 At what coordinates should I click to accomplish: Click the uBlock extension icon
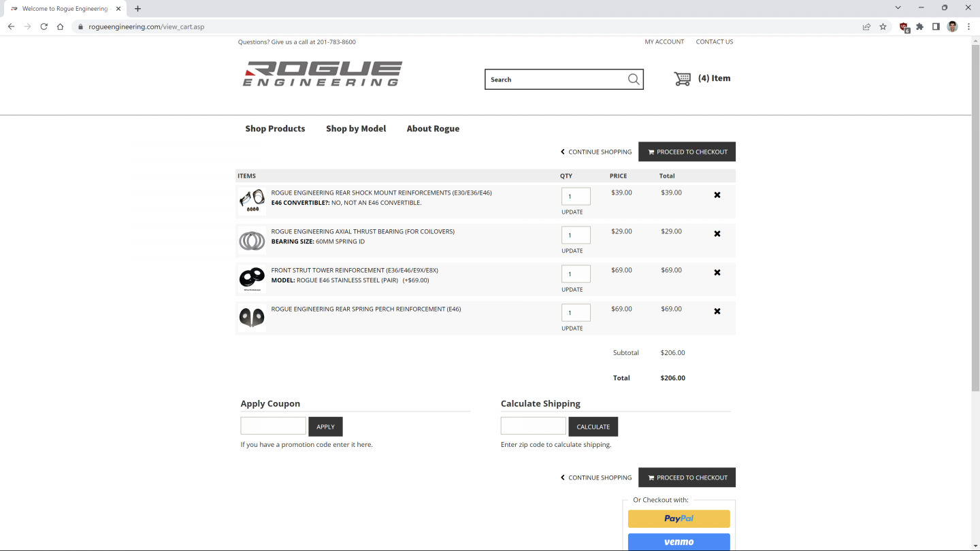pos(904,27)
